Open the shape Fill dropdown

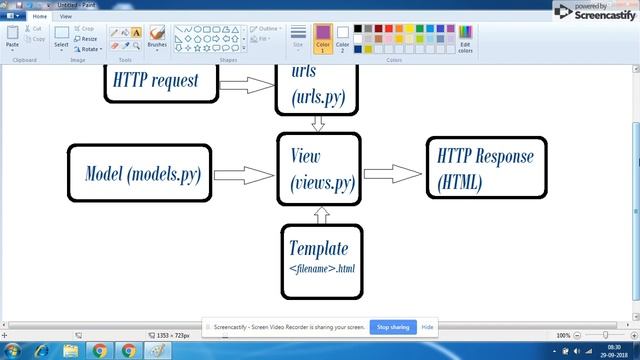point(260,39)
